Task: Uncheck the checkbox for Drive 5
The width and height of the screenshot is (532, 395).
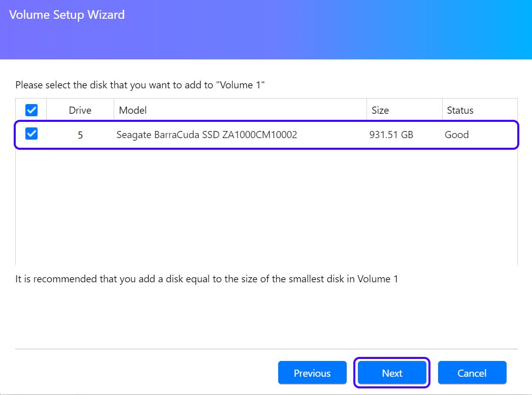Action: 31,134
